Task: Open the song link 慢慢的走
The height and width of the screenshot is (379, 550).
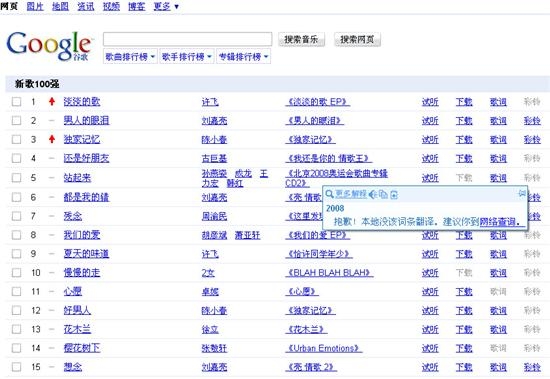Action: 82,272
